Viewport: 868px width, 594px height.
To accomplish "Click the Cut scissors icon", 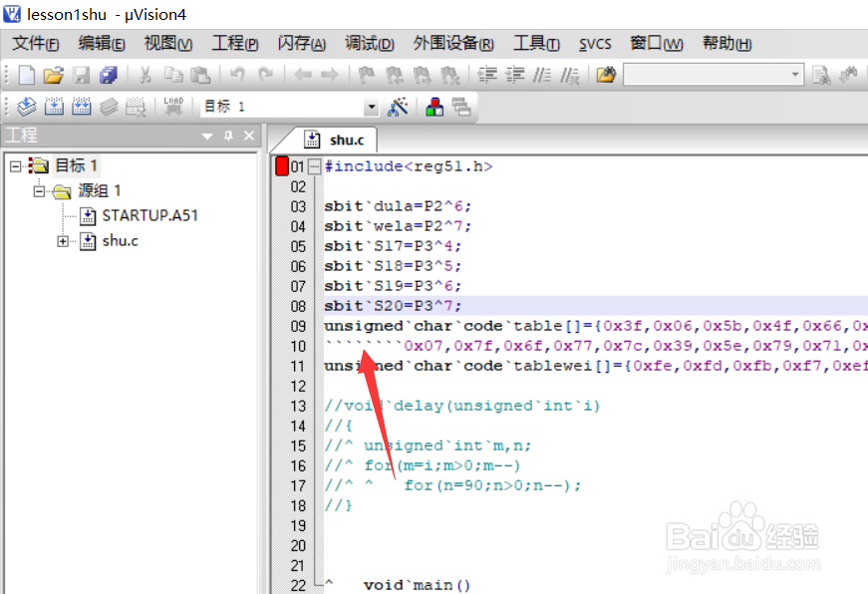I will tap(145, 75).
